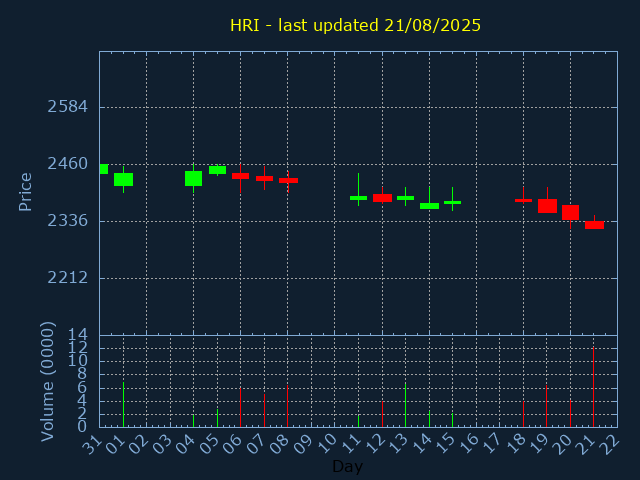The image size is (640, 480).
Task: Select the green candlestick for day 05
Action: [218, 170]
